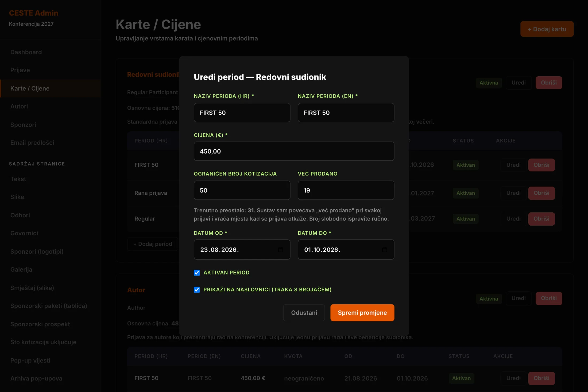Open Što kotizacija uključuje page
Image resolution: width=588 pixels, height=392 pixels.
pyautogui.click(x=43, y=342)
